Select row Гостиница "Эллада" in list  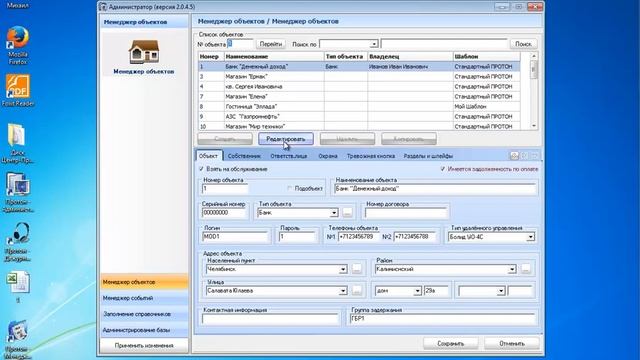(x=359, y=107)
